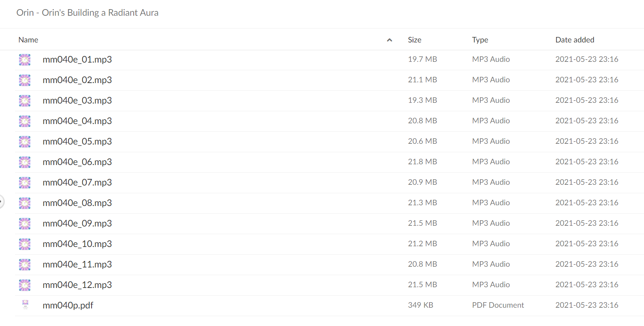Open the file mm040e_06.mp3
The height and width of the screenshot is (326, 644).
[x=77, y=162]
